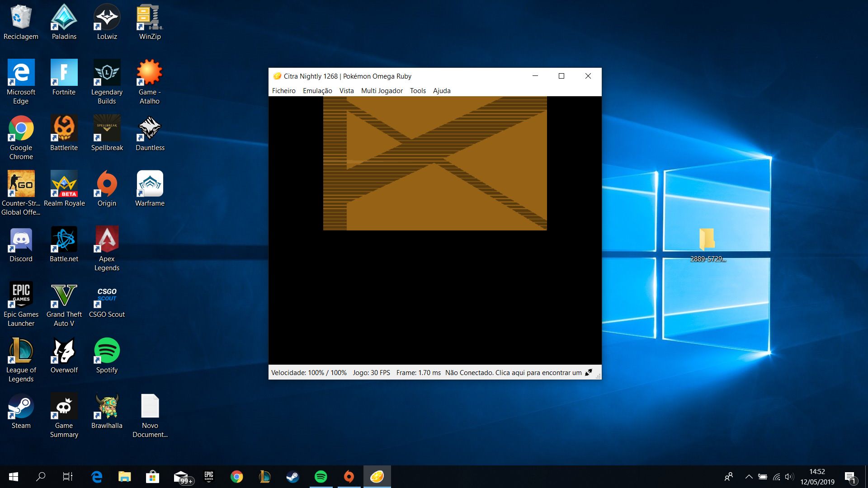Open the Ficheiro menu

tap(283, 90)
